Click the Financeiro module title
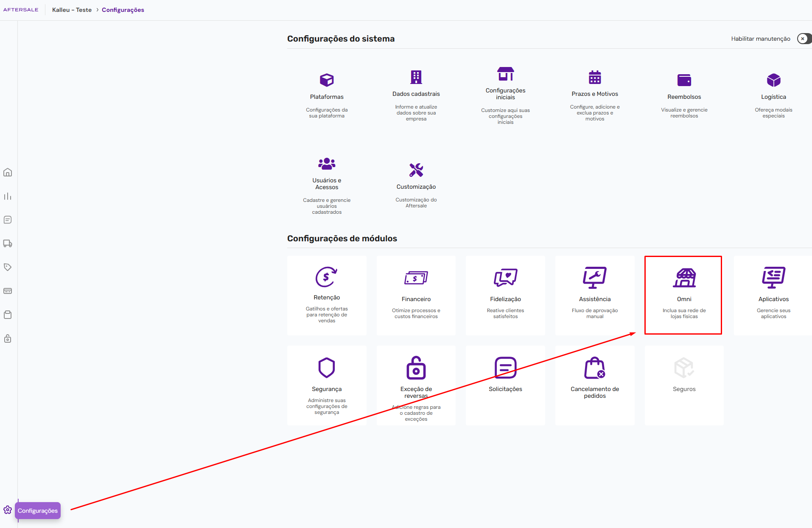 click(x=416, y=299)
